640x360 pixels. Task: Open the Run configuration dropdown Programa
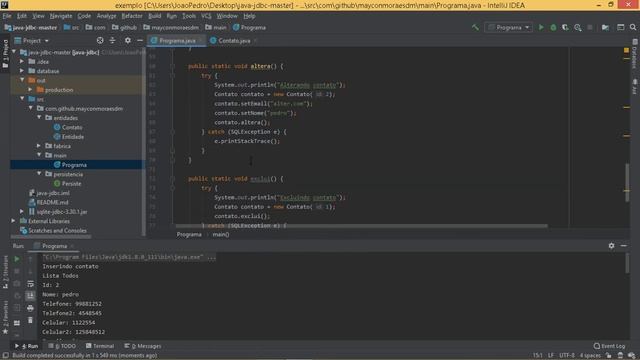(509, 27)
